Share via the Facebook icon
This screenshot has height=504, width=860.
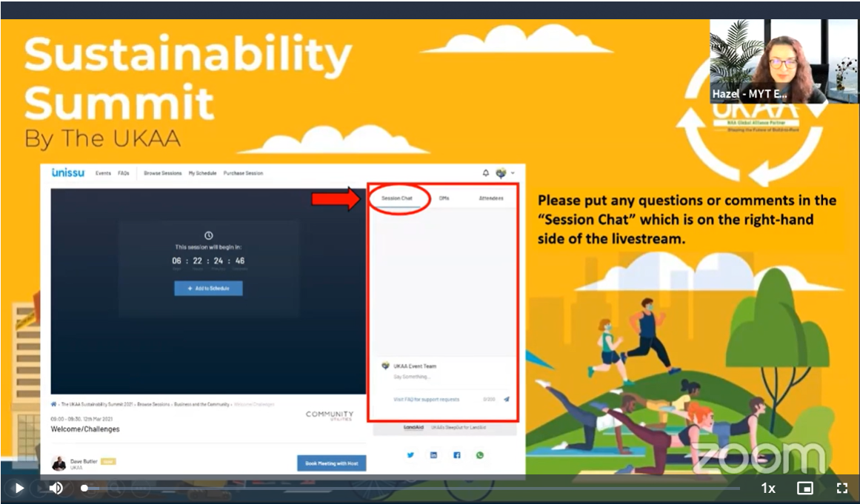pyautogui.click(x=456, y=455)
